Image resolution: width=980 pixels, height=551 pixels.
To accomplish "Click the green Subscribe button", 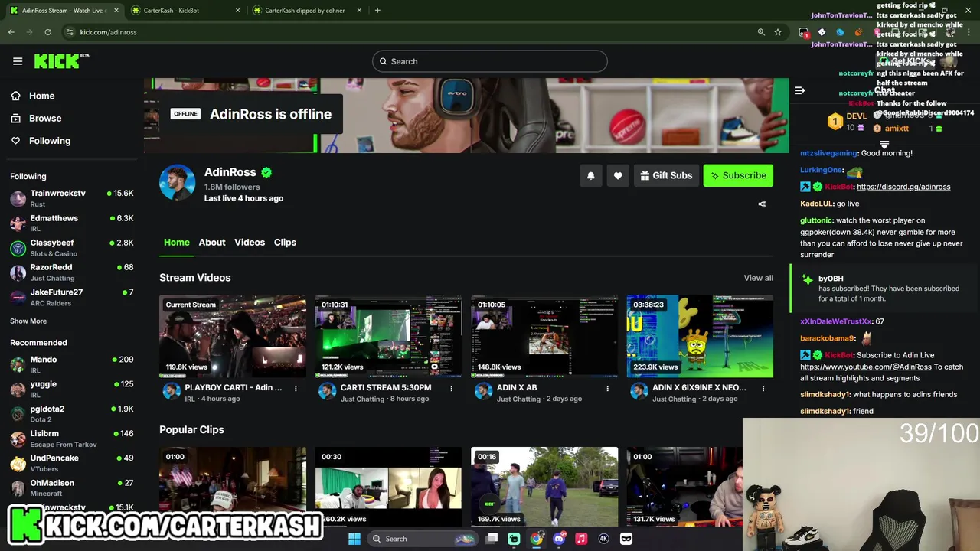I will coord(738,175).
